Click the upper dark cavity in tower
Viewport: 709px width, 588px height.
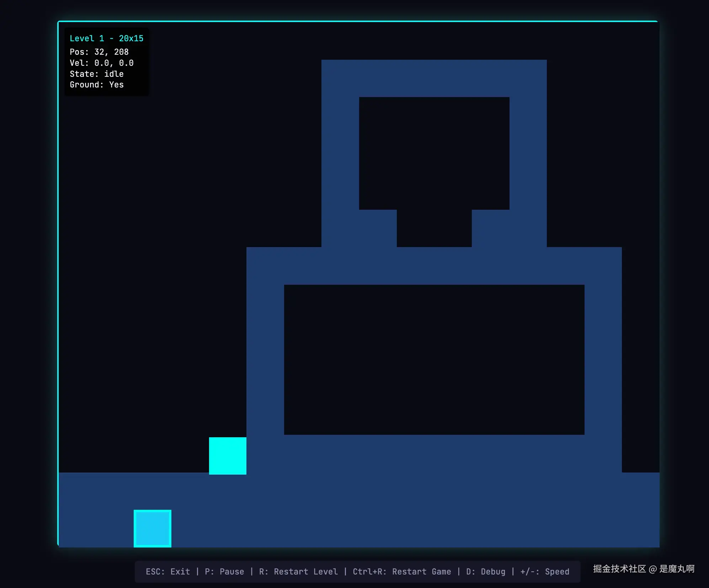pos(434,153)
